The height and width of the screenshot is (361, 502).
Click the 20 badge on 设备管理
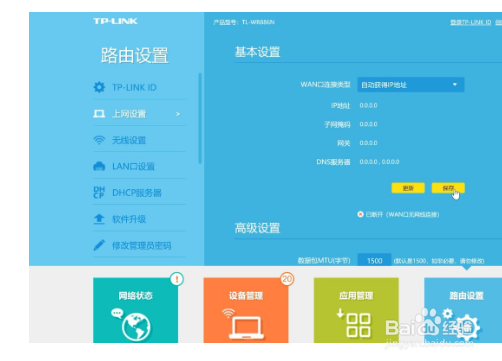point(287,279)
